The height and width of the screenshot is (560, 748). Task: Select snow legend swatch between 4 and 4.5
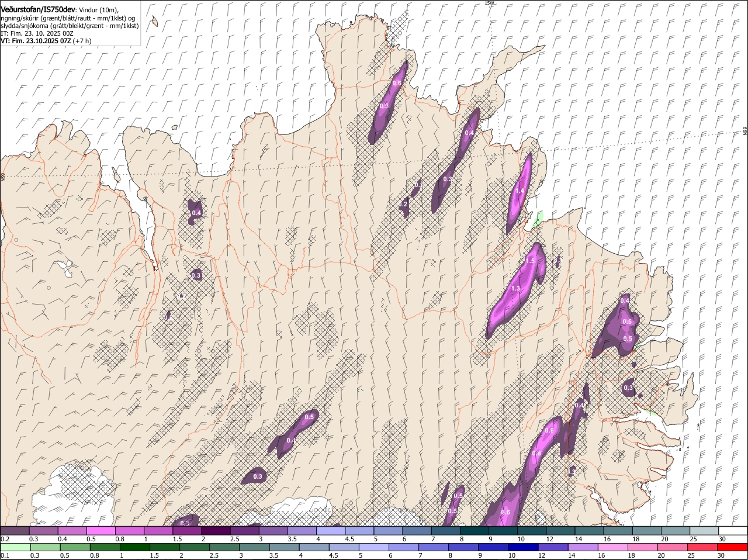point(330,530)
